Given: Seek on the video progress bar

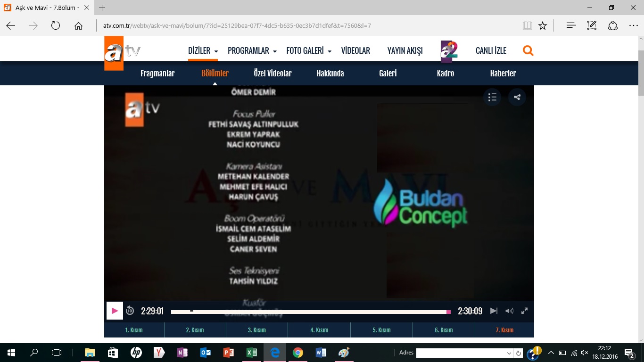Looking at the screenshot, I should (x=311, y=312).
